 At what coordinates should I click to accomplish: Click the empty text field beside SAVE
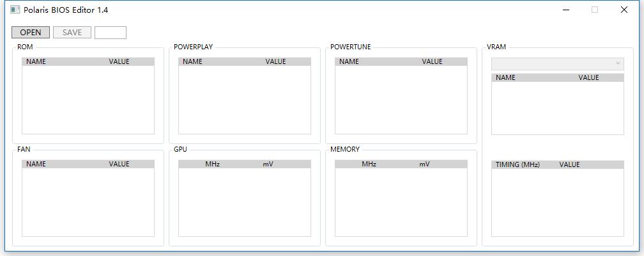(111, 33)
